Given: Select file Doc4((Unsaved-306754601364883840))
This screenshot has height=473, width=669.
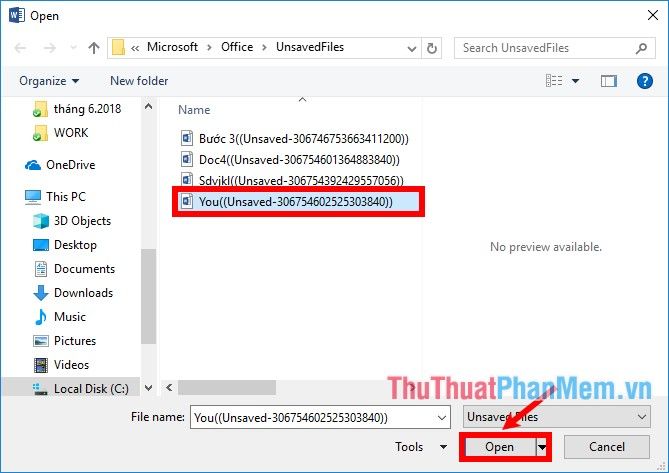Looking at the screenshot, I should coord(290,160).
